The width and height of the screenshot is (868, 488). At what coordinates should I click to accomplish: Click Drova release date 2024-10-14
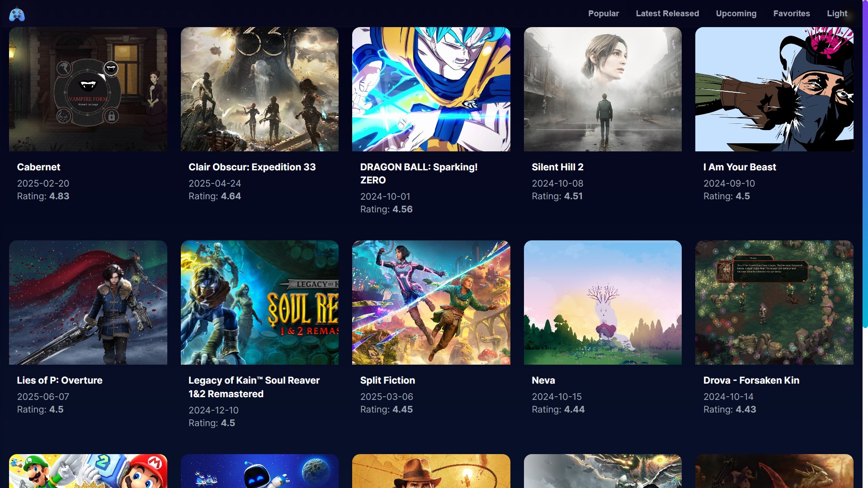[728, 397]
